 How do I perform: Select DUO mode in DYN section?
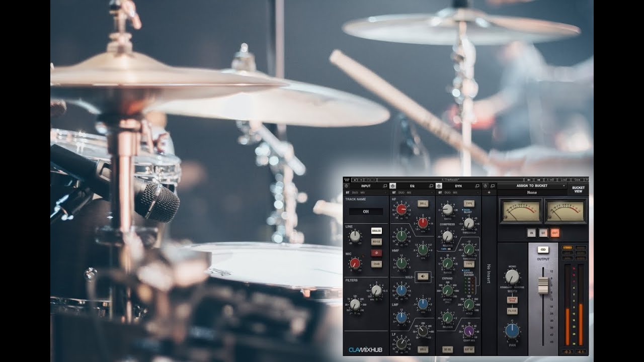447,193
